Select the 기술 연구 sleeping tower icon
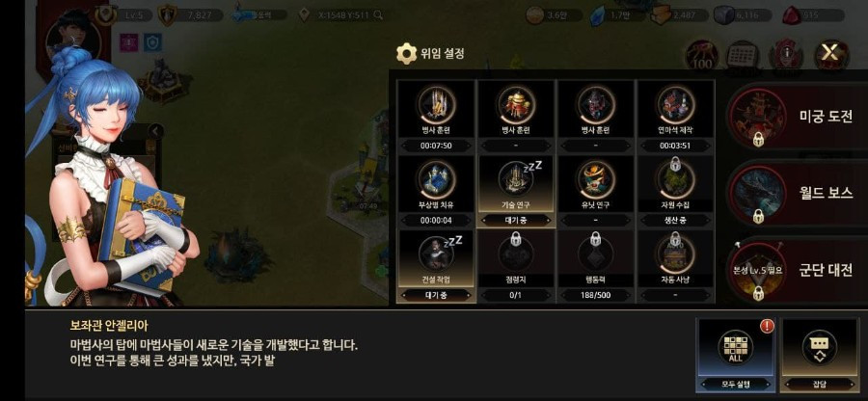This screenshot has width=868, height=401. point(515,178)
